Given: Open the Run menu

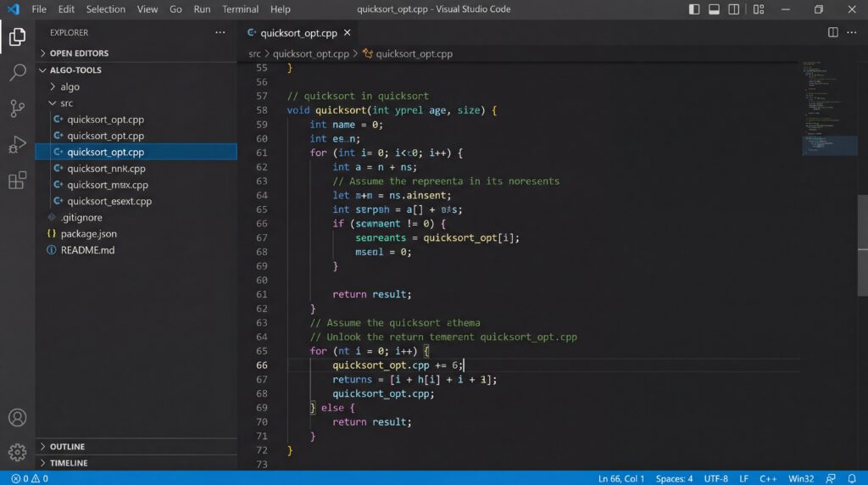Looking at the screenshot, I should [x=202, y=8].
